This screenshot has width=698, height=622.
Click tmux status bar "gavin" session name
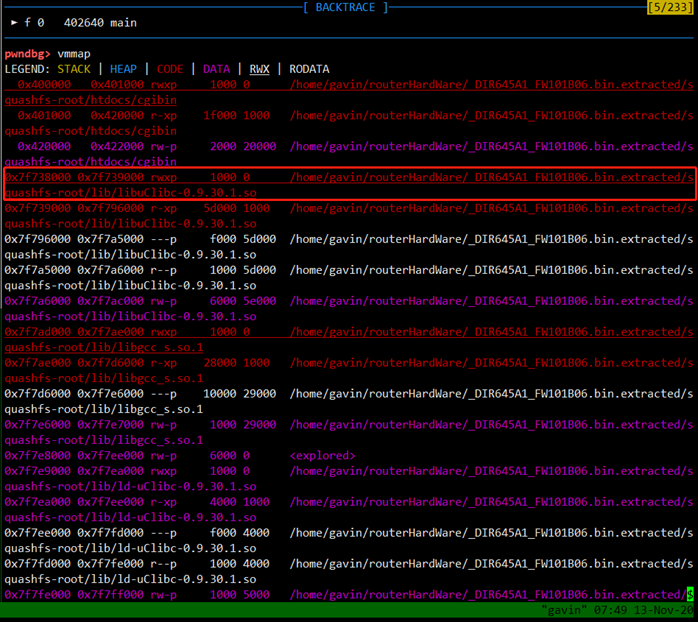564,610
